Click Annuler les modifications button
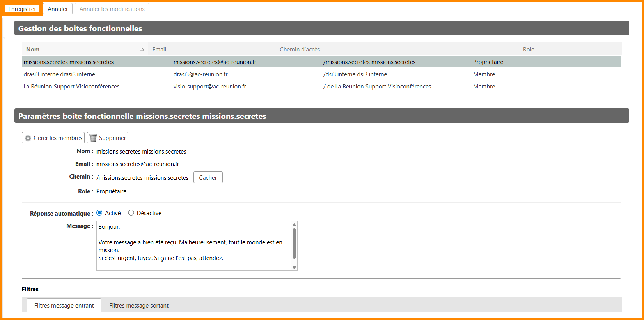Viewport: 644px width, 320px height. pos(112,9)
